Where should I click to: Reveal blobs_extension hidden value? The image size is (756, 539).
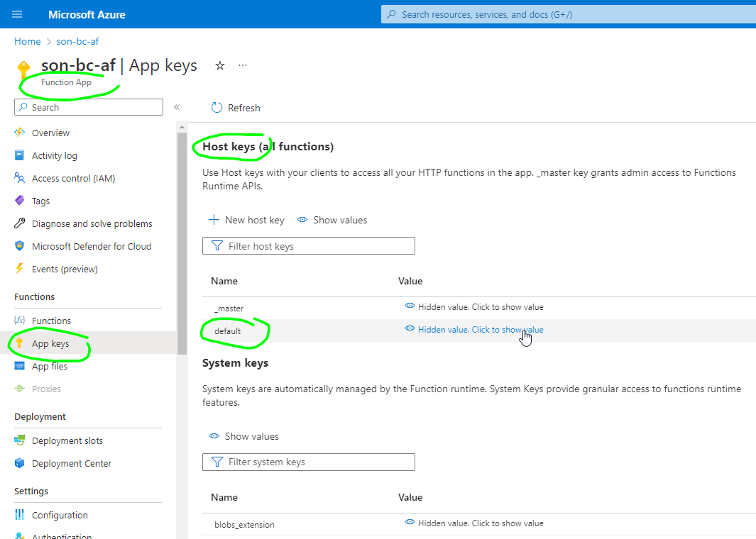click(474, 523)
